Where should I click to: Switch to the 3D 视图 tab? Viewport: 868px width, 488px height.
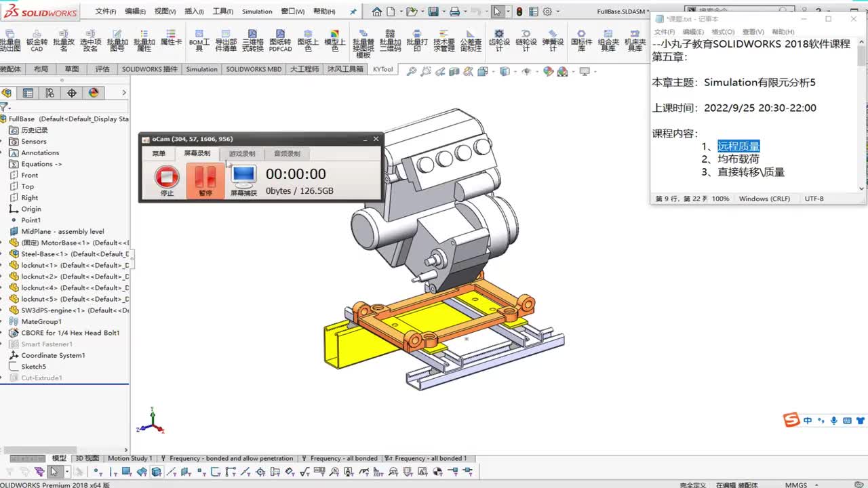[x=87, y=458]
